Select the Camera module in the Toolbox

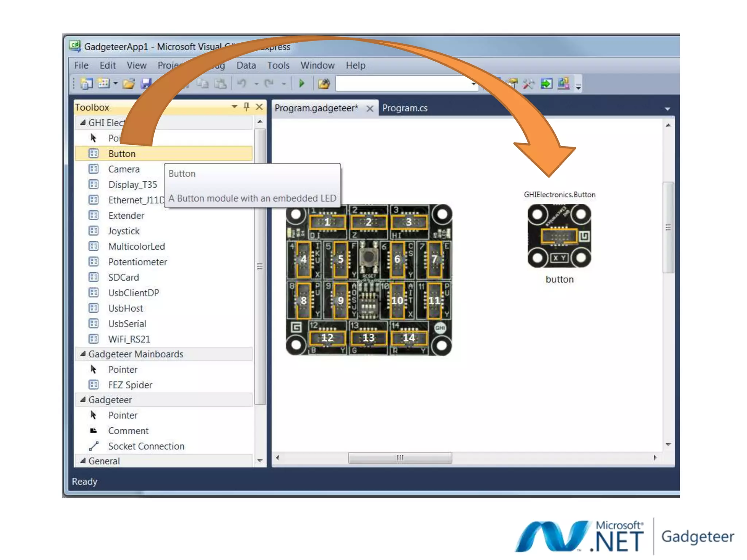124,169
